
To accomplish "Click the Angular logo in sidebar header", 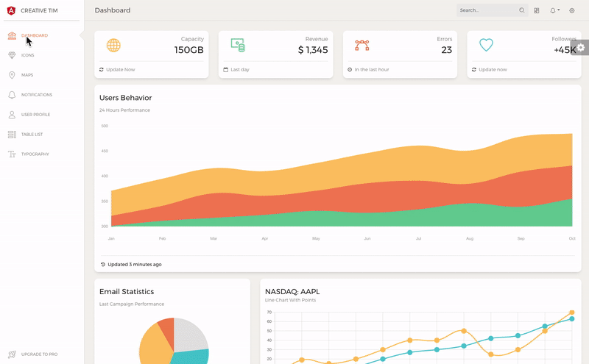I will pyautogui.click(x=11, y=10).
